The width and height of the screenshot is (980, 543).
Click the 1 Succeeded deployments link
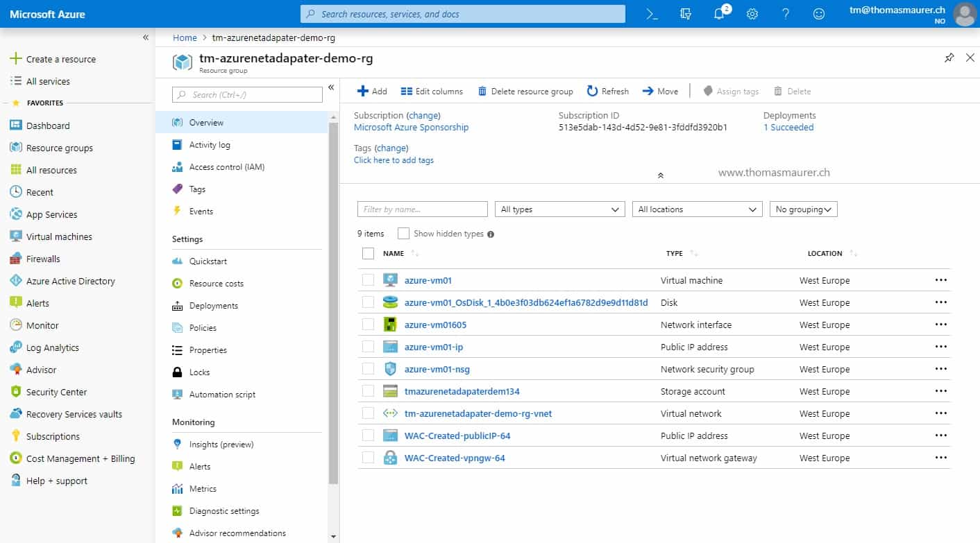click(x=788, y=128)
